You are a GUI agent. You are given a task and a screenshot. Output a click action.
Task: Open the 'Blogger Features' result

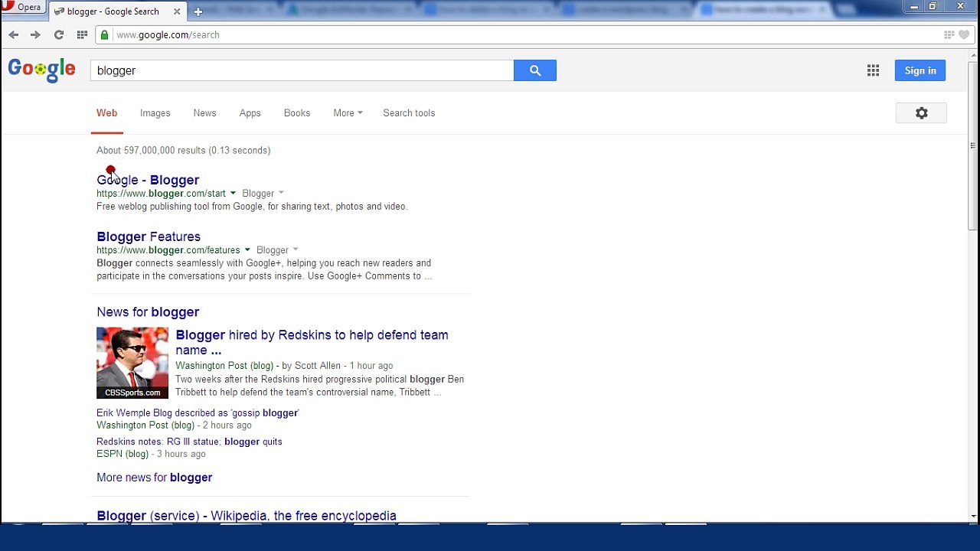click(149, 236)
